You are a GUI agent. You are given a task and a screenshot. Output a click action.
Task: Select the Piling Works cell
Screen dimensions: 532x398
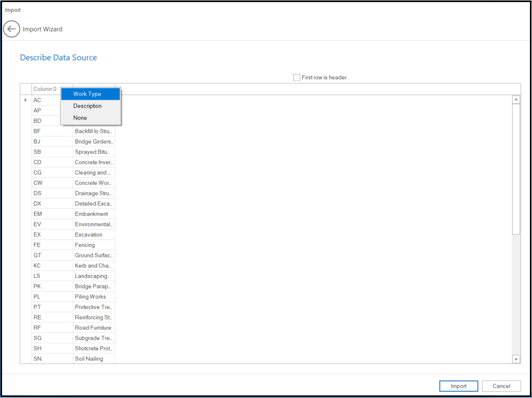[93, 297]
